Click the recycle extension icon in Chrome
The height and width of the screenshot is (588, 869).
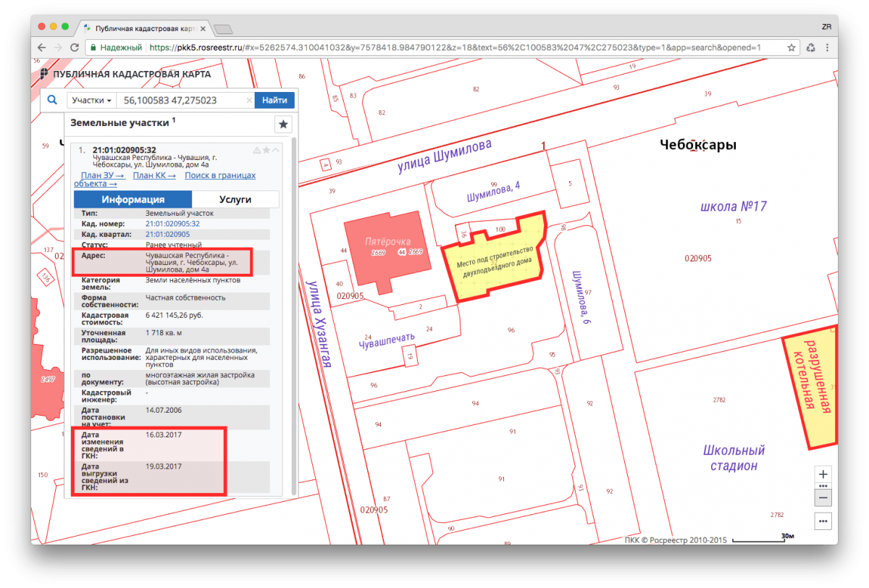[x=811, y=48]
